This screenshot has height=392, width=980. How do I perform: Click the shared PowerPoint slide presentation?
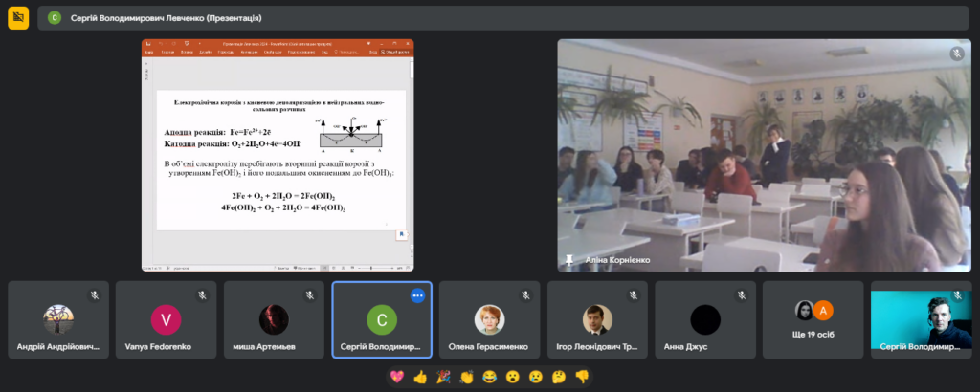tap(278, 155)
